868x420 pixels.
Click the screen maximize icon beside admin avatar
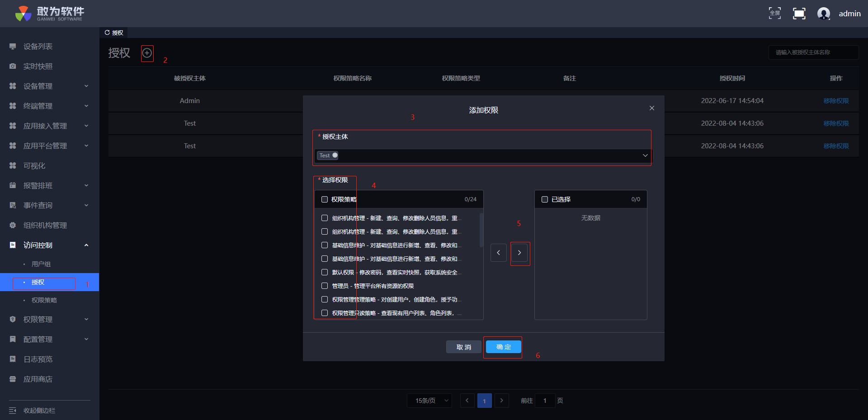point(799,14)
